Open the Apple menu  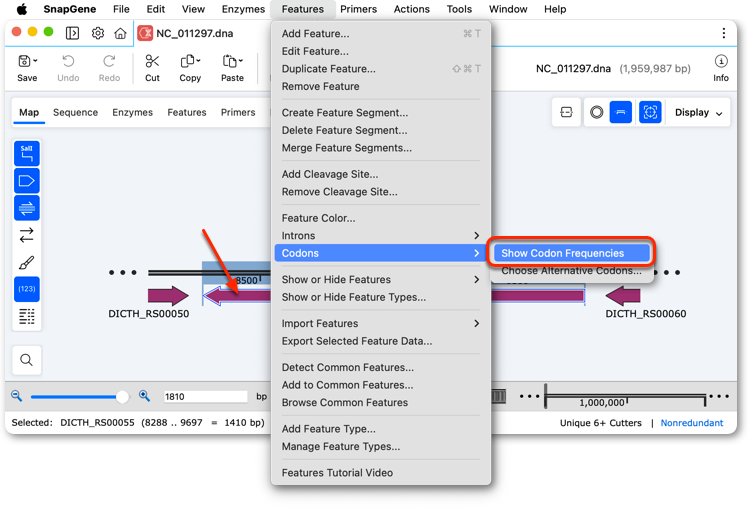(21, 9)
